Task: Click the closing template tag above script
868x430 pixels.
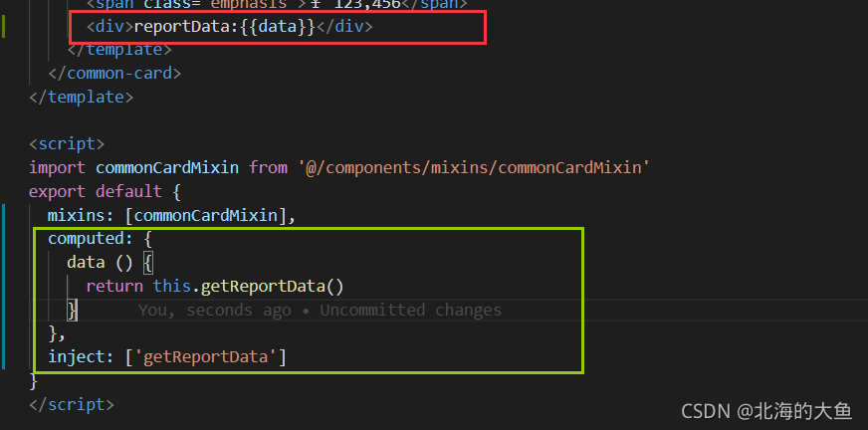Action: click(81, 98)
